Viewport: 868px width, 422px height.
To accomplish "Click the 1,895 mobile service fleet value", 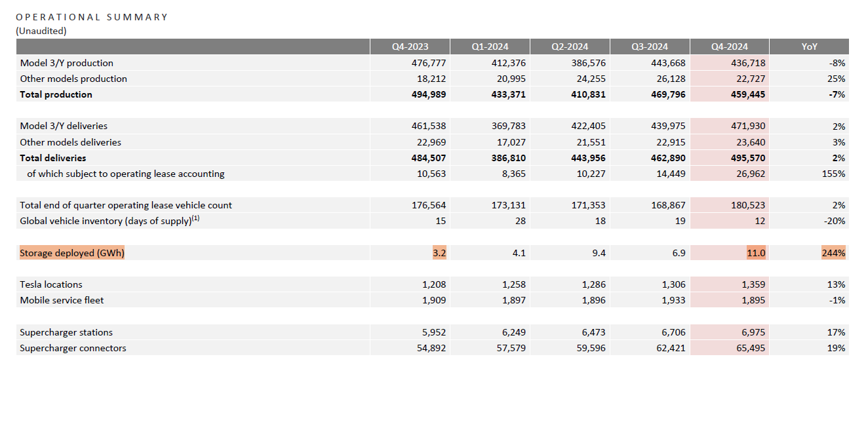I will tap(753, 300).
